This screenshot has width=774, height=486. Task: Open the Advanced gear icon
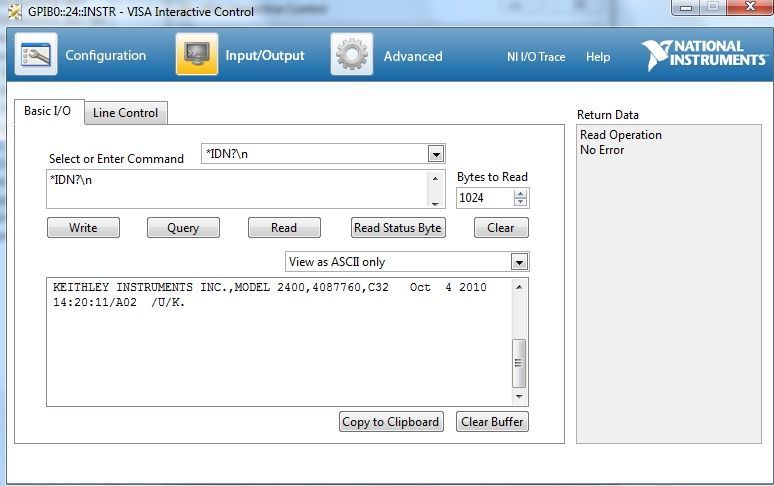(x=351, y=54)
